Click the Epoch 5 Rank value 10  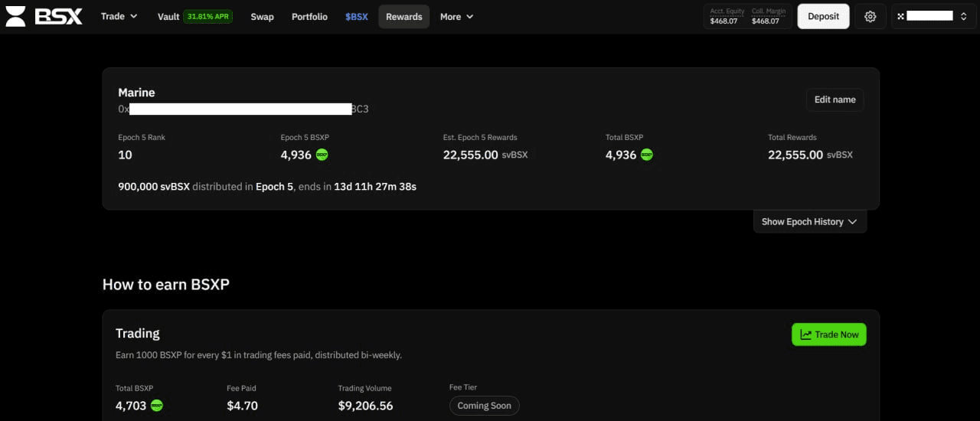(x=125, y=155)
